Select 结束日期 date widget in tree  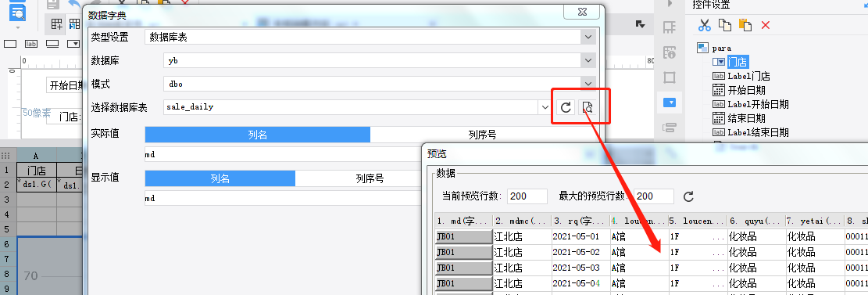tap(746, 118)
